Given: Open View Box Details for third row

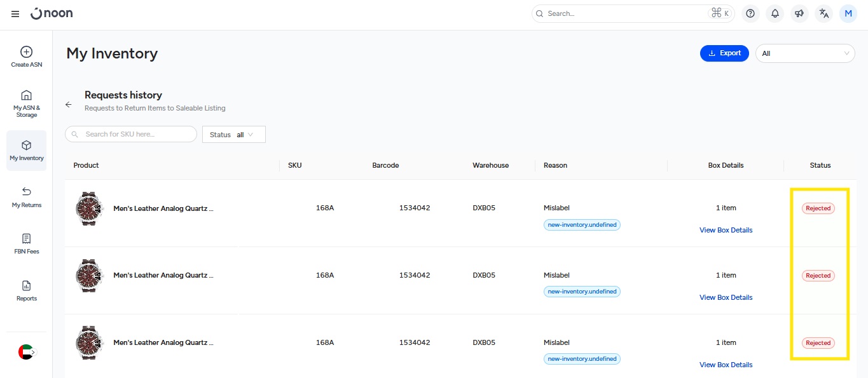Looking at the screenshot, I should tap(726, 365).
